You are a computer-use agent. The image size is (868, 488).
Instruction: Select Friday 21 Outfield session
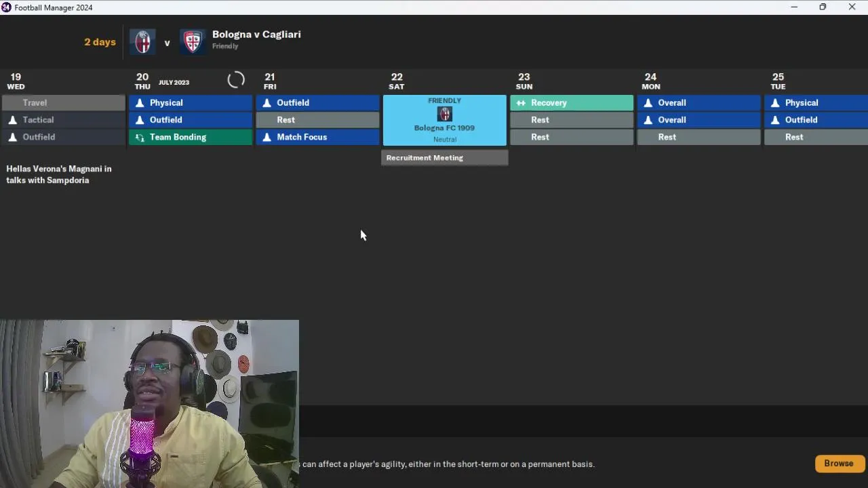click(317, 102)
